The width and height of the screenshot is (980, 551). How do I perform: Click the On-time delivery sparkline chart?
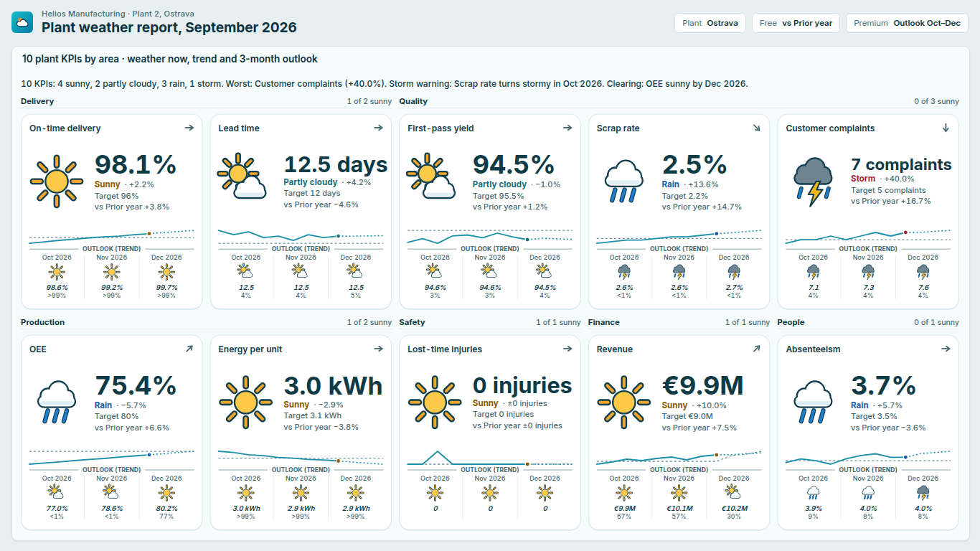click(x=112, y=237)
